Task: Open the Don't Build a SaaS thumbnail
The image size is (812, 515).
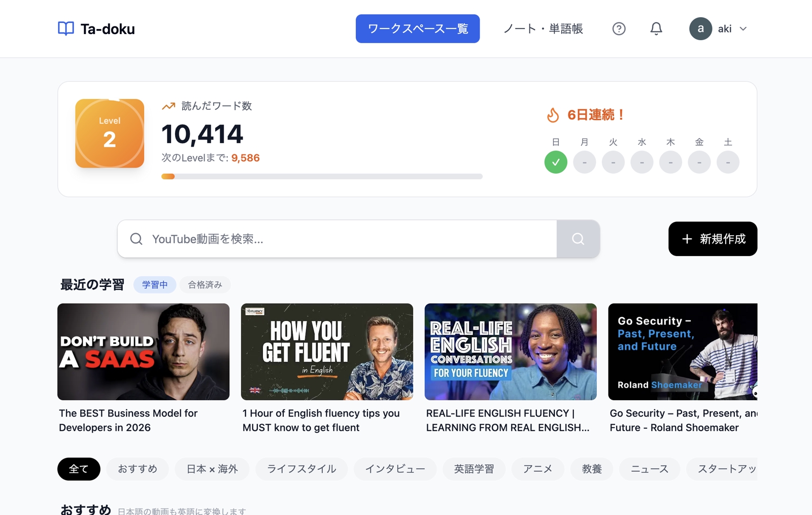Action: click(x=143, y=351)
